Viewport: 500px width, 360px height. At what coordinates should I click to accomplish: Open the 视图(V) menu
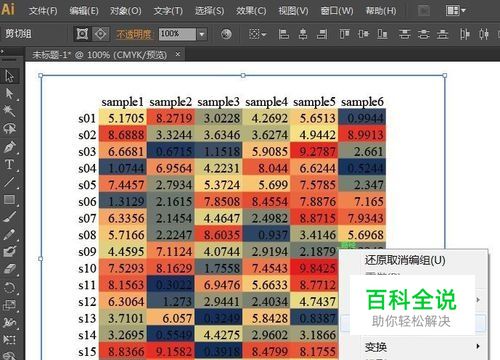click(293, 11)
